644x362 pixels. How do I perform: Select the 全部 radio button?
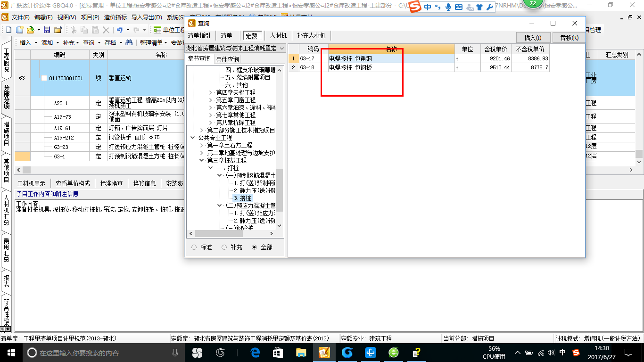(x=255, y=247)
